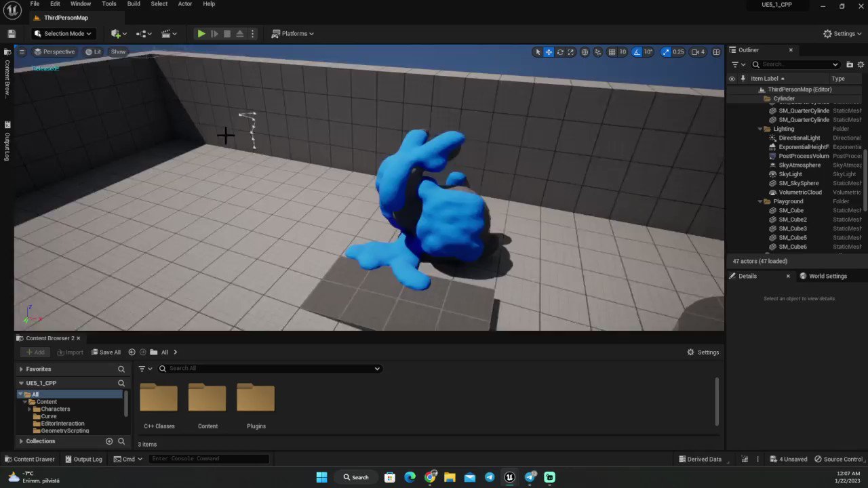Open the Quickly add to project menu
This screenshot has width=868, height=488.
117,33
